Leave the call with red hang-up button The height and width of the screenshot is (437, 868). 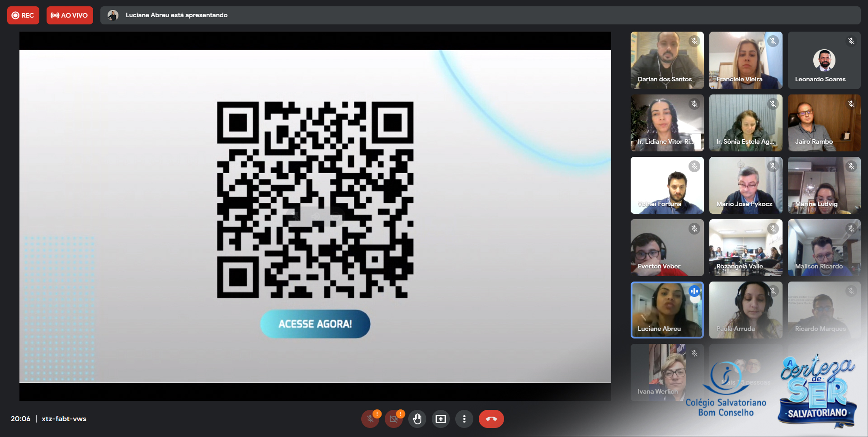(x=491, y=419)
